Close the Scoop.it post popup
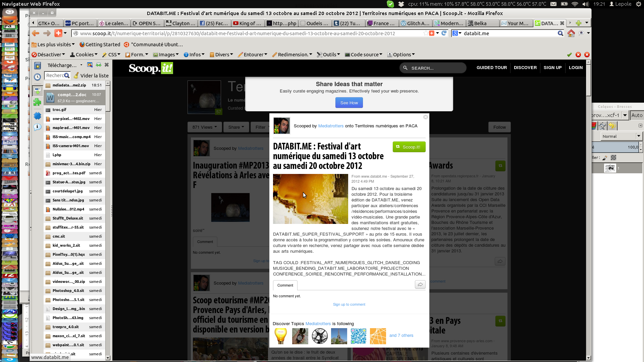Screen dimensions: 644x362 click(x=425, y=117)
